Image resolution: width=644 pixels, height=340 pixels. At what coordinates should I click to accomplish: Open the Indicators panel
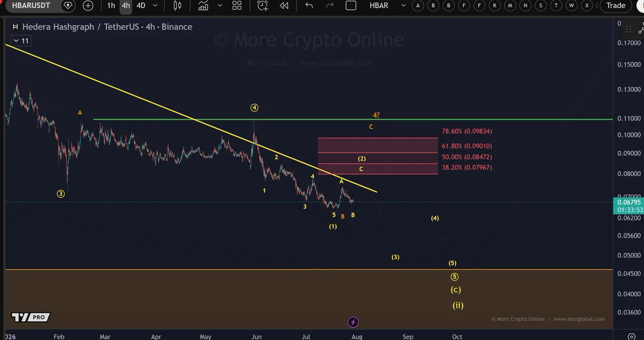pyautogui.click(x=203, y=5)
